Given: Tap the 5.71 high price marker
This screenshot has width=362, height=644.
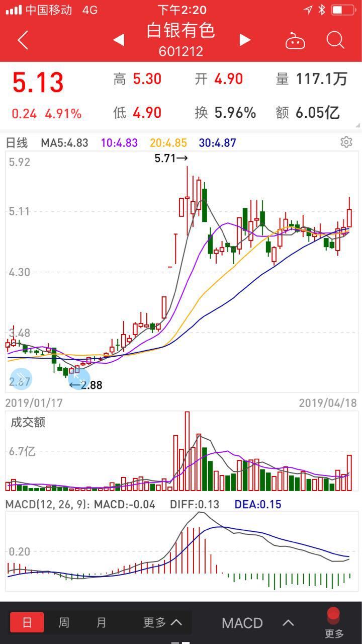Looking at the screenshot, I should [171, 158].
